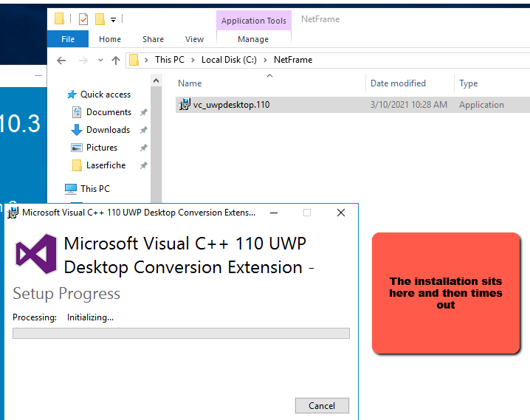Viewport: 530px width, 420px height.
Task: Click NetFrame in the address breadcrumb
Action: (293, 60)
